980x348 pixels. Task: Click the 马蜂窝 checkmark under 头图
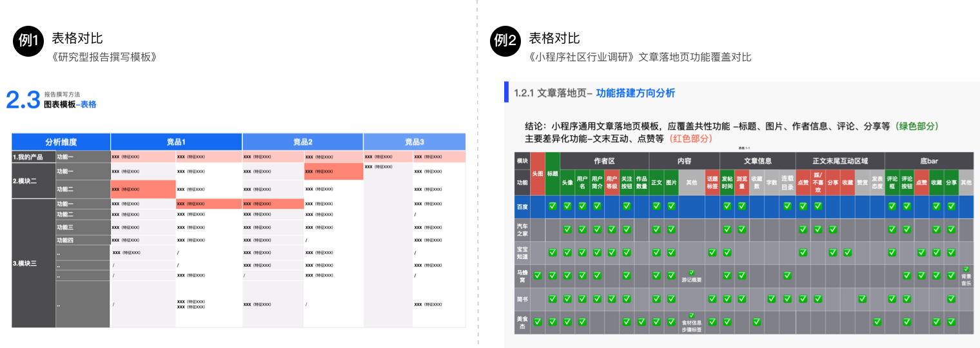[x=538, y=276]
